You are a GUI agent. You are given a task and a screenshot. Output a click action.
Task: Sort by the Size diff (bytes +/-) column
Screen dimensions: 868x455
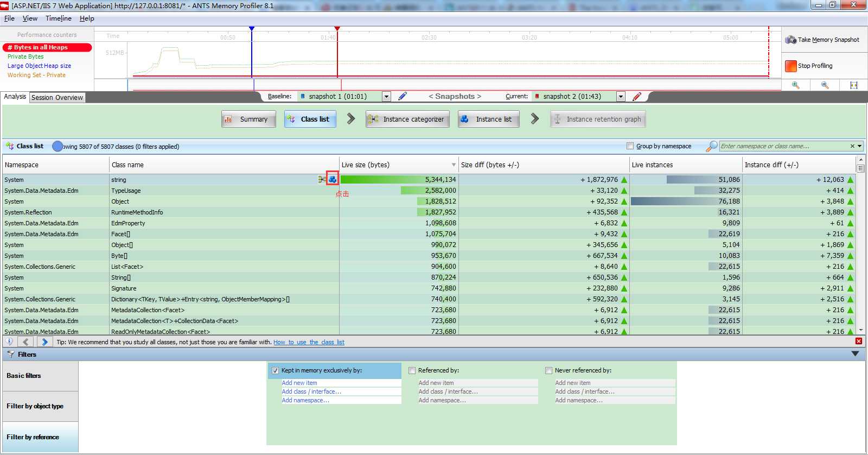pos(544,165)
